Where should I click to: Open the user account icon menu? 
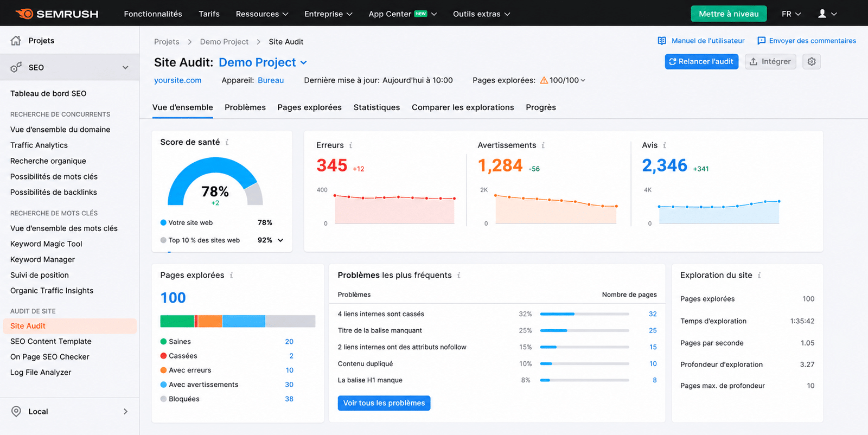(822, 14)
